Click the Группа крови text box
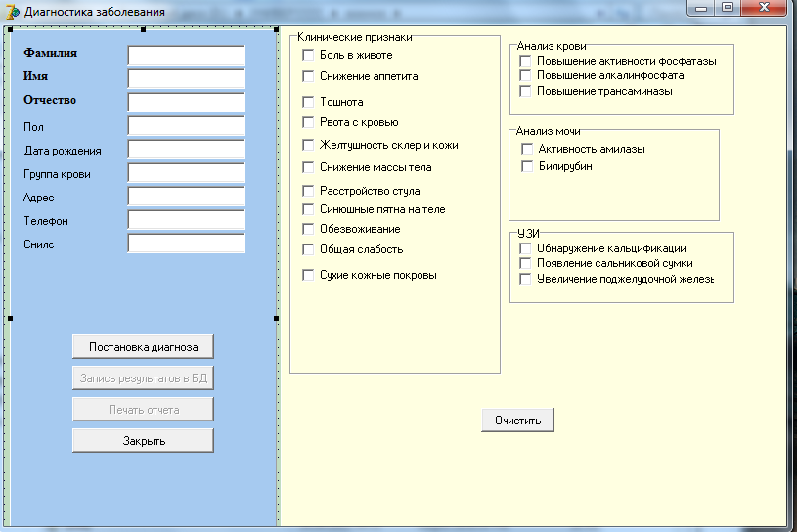The image size is (797, 532). (x=186, y=173)
